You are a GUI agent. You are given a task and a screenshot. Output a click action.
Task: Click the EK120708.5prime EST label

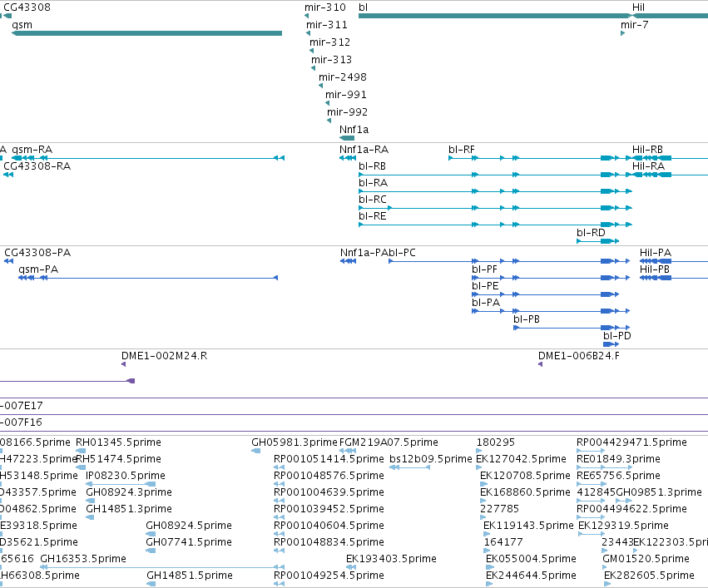point(525,476)
